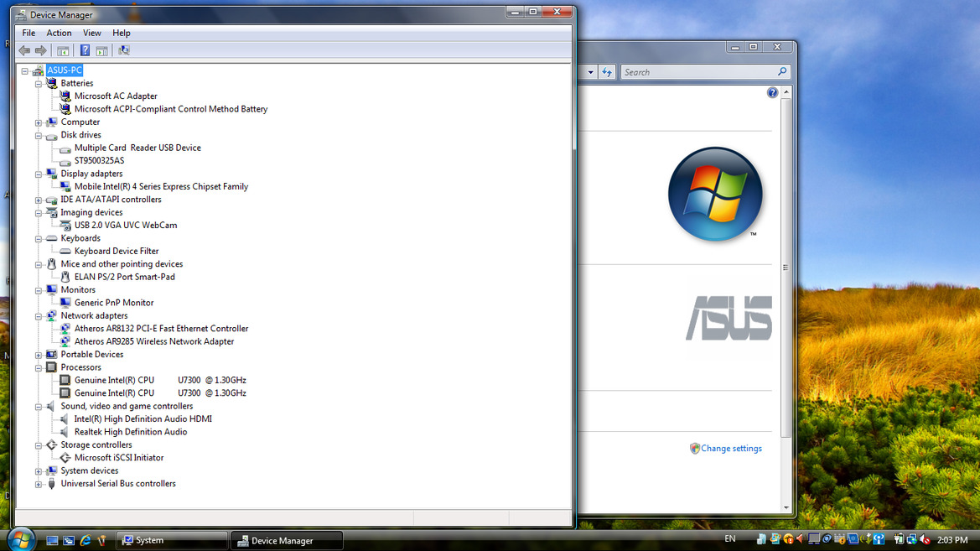Select first Genuine Intel(R) CPU U7300 entry
Screen dimensions: 980x551
160,380
